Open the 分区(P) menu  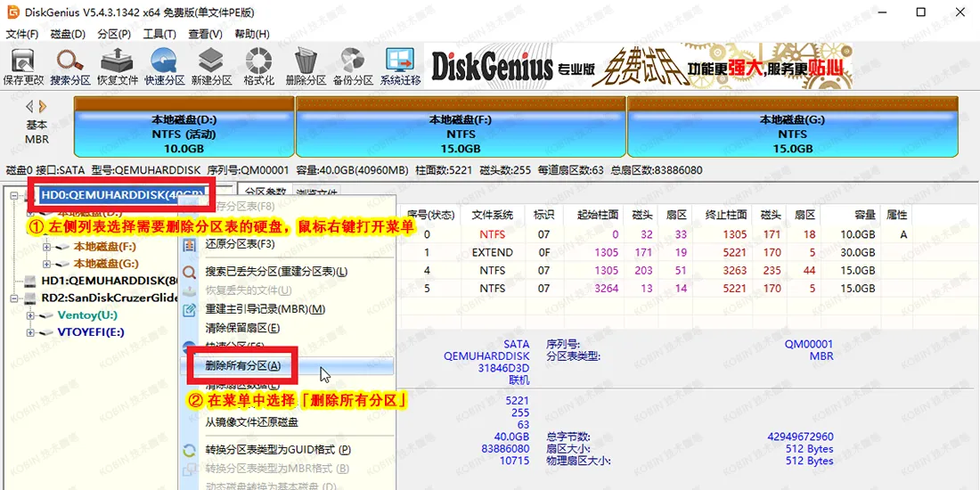coord(114,34)
